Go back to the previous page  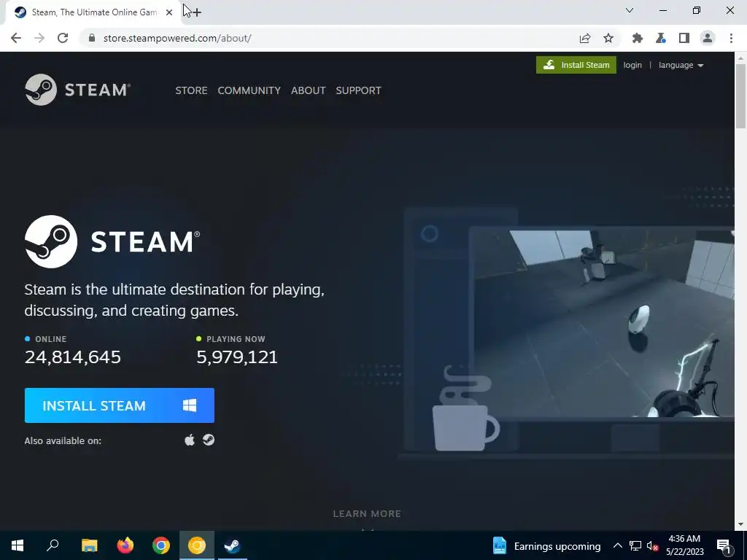pos(16,38)
